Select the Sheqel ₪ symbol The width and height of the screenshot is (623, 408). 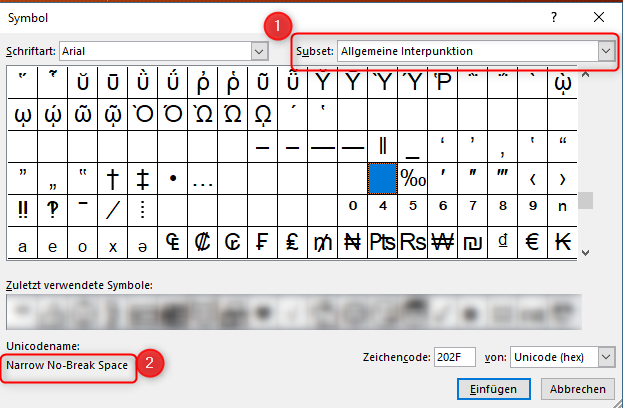pyautogui.click(x=472, y=243)
